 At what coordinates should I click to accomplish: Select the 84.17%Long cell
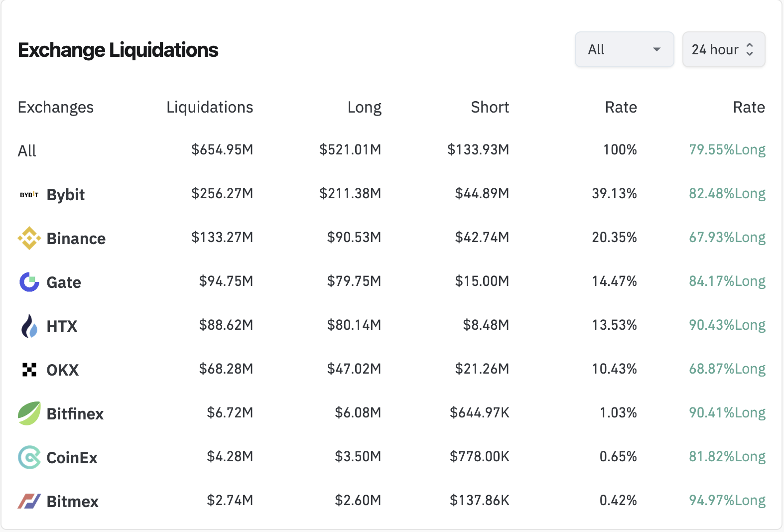[x=727, y=281]
